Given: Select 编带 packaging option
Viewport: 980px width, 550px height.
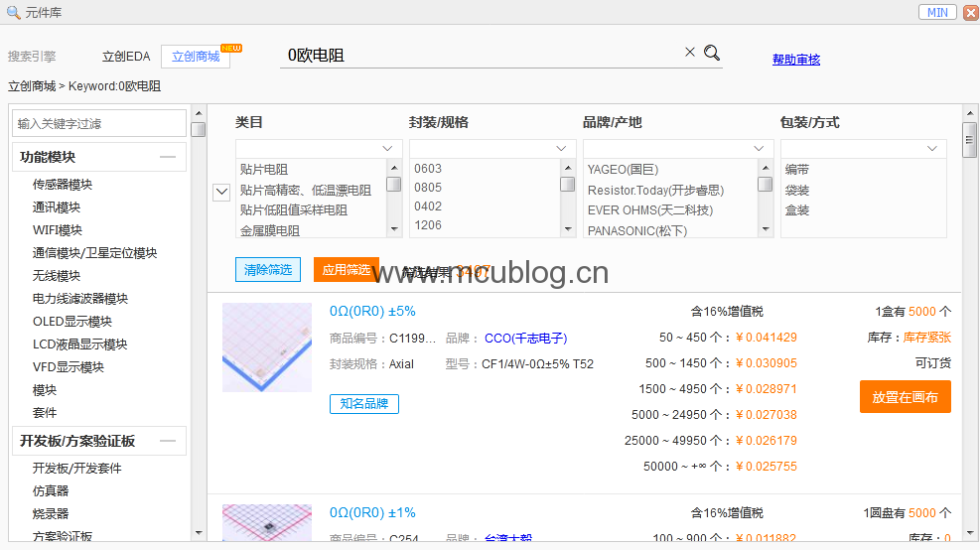Looking at the screenshot, I should point(797,170).
